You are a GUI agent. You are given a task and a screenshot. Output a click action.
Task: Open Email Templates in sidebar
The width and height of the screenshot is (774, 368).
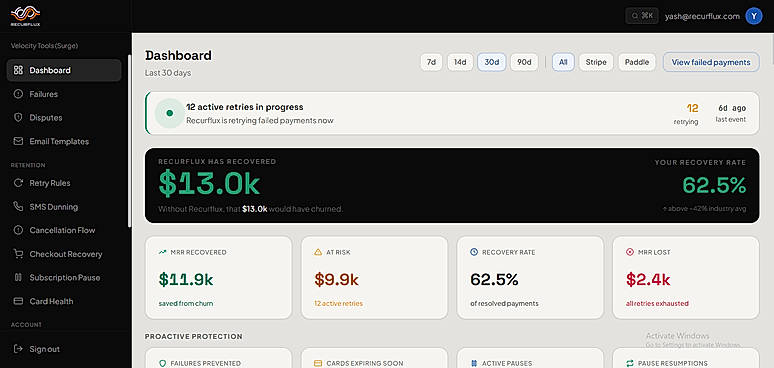tap(64, 141)
